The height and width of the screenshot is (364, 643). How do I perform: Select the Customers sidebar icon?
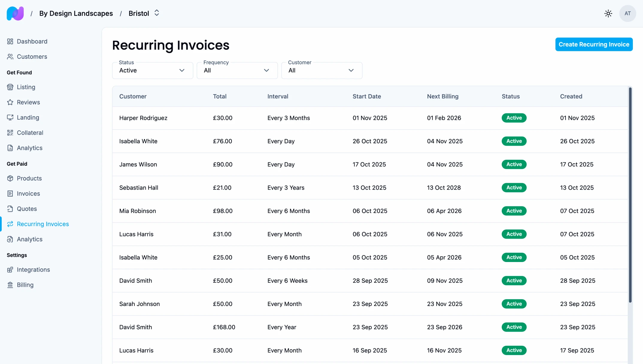(10, 57)
